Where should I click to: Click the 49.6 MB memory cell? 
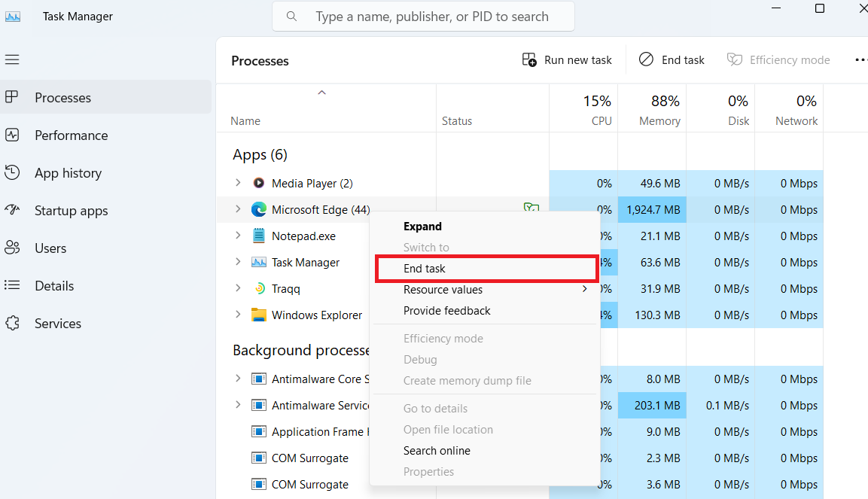[652, 183]
